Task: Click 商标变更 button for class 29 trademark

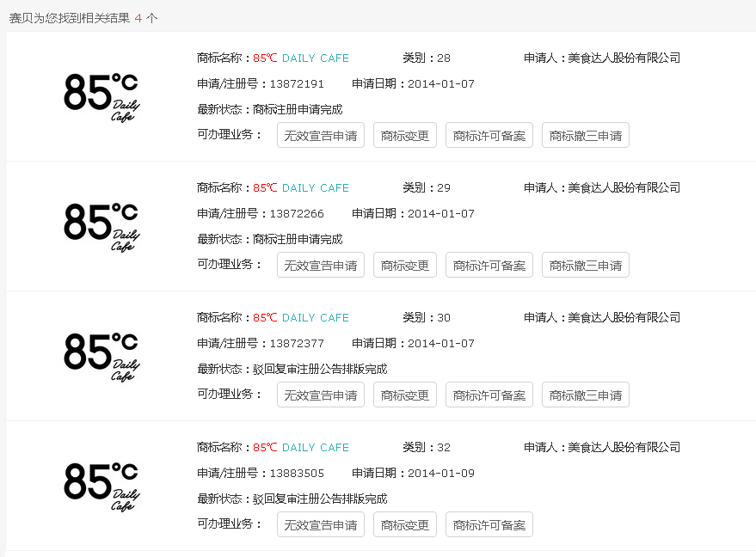Action: (x=405, y=265)
